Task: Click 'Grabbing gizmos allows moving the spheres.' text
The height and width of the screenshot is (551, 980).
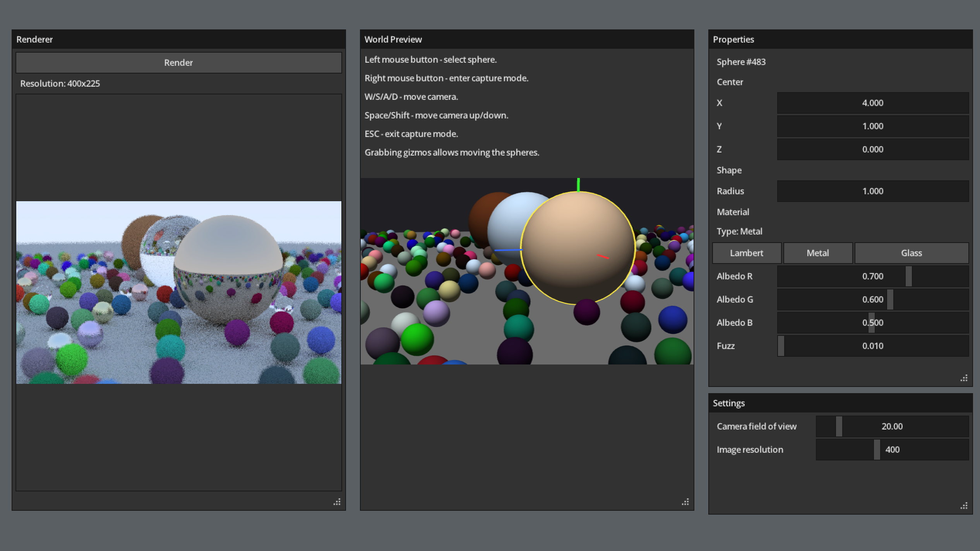Action: pos(452,152)
